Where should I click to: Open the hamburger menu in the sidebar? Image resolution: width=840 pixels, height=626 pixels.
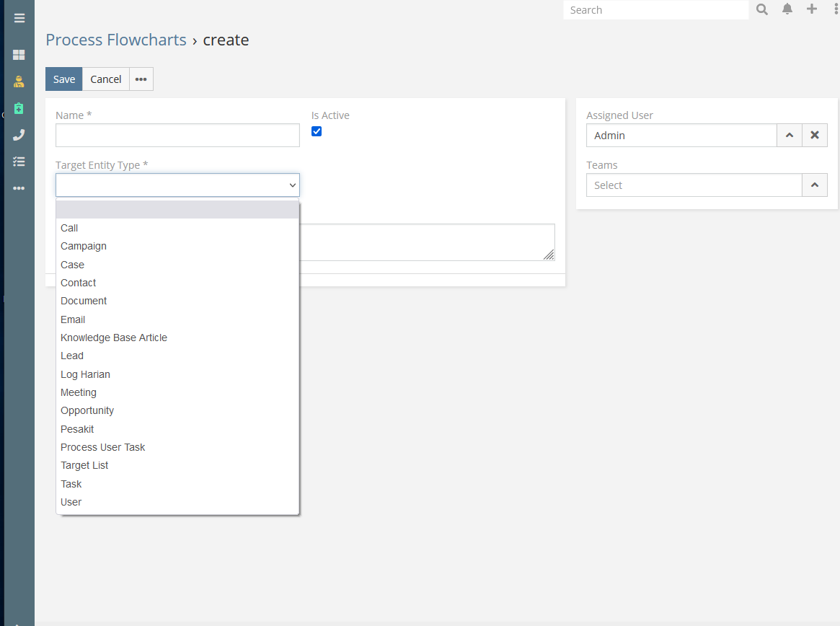(19, 18)
